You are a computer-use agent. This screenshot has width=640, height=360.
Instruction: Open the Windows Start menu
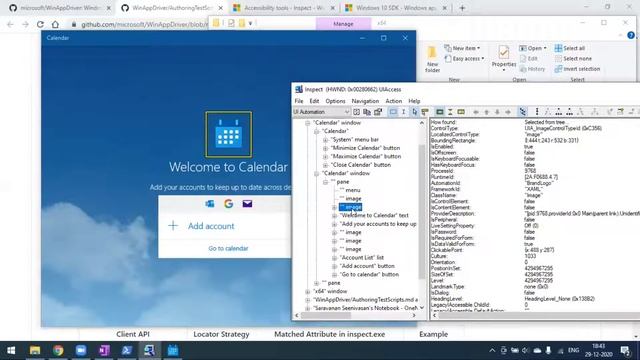(11, 351)
